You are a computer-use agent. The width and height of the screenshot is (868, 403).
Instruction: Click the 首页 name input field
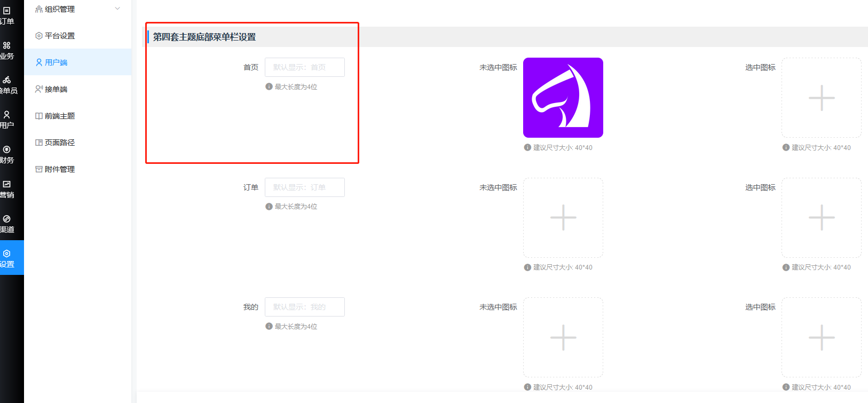pos(304,67)
